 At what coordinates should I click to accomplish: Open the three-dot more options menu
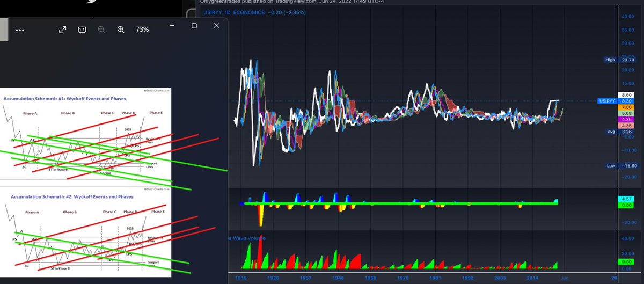tap(20, 30)
